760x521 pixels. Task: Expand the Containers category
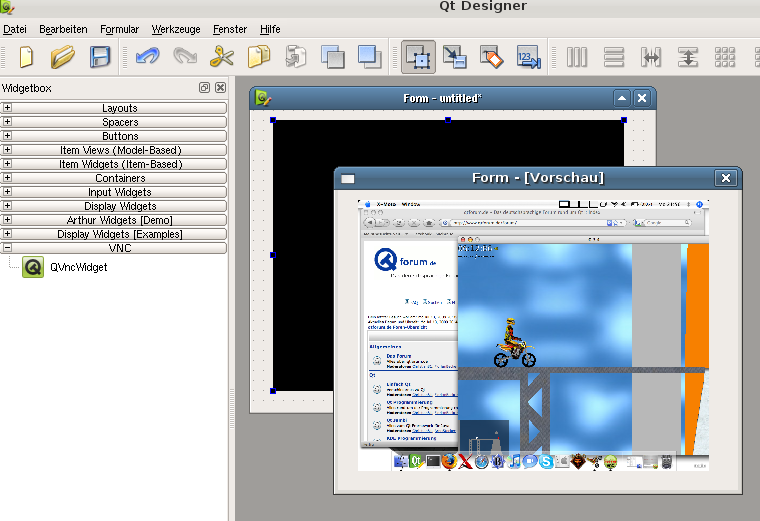coord(7,178)
